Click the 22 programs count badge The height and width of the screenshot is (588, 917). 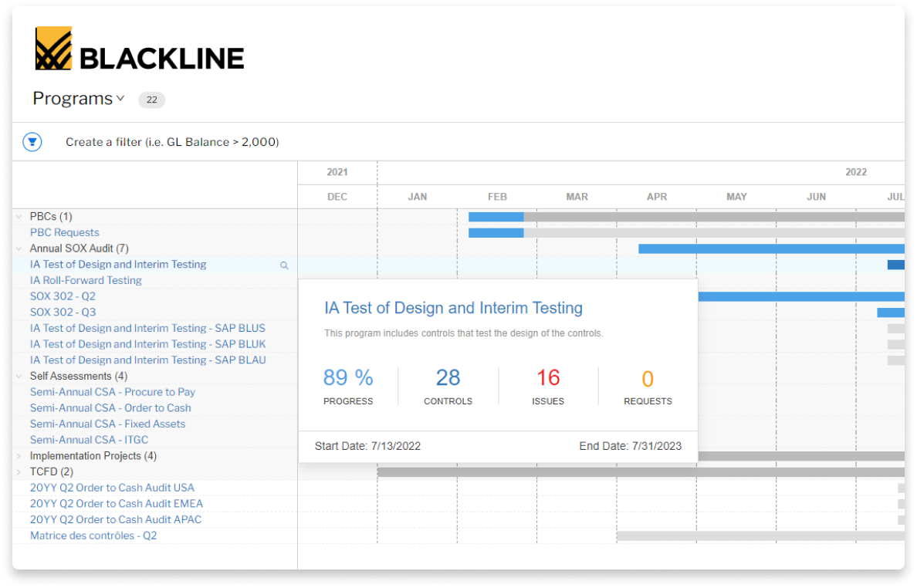point(152,100)
